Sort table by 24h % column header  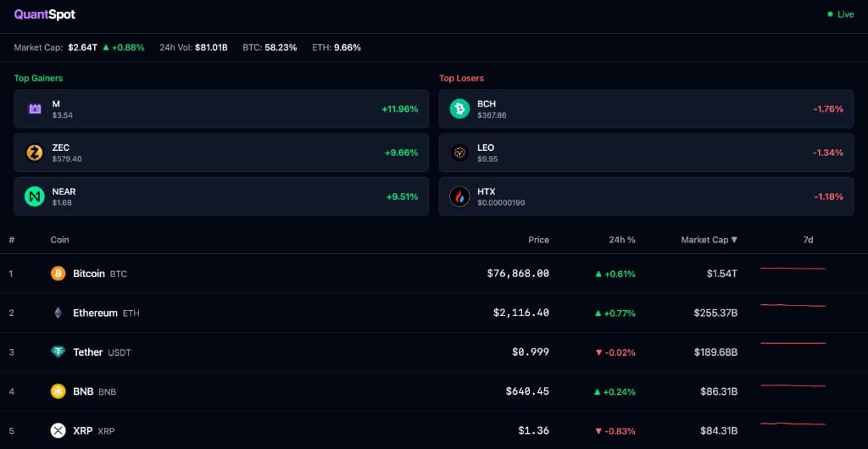point(622,240)
